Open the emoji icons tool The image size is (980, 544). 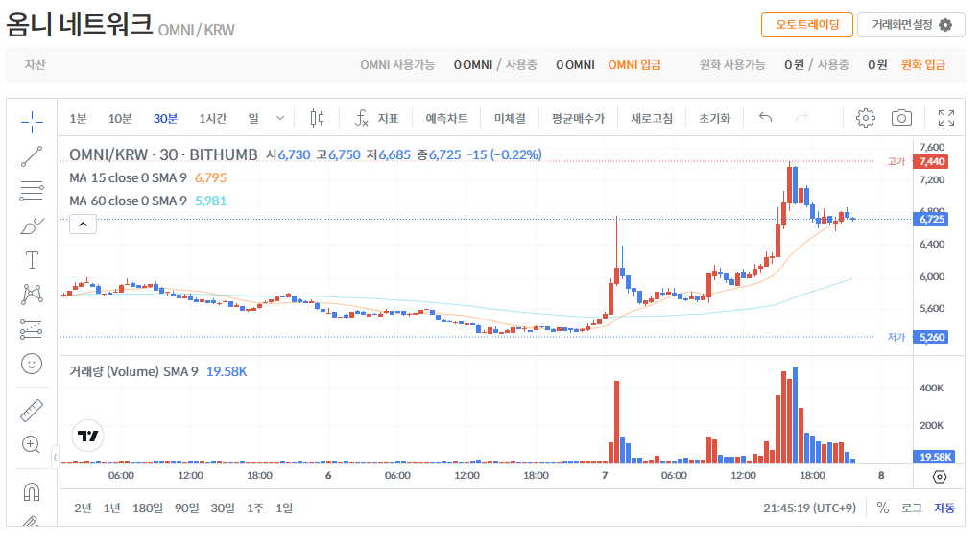tap(32, 364)
